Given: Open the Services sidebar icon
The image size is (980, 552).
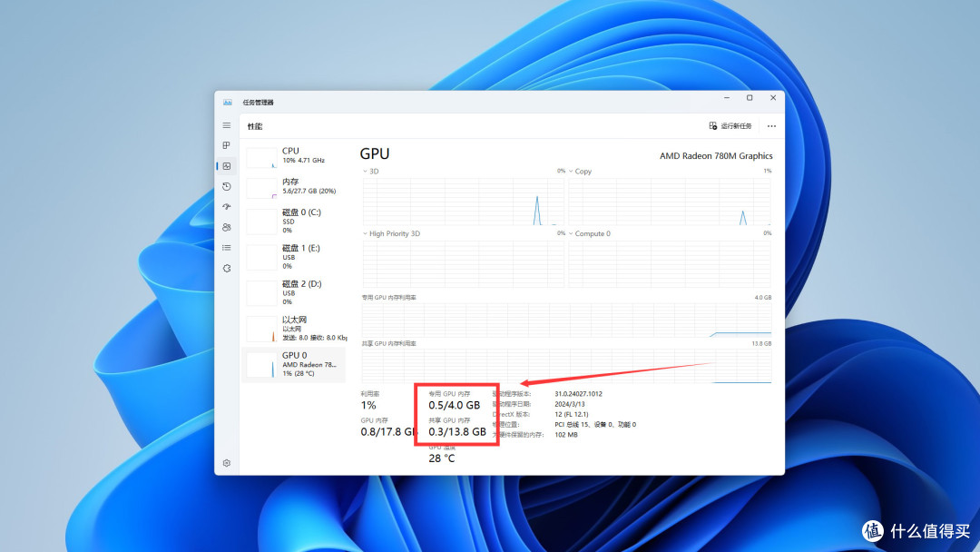Looking at the screenshot, I should tap(226, 268).
